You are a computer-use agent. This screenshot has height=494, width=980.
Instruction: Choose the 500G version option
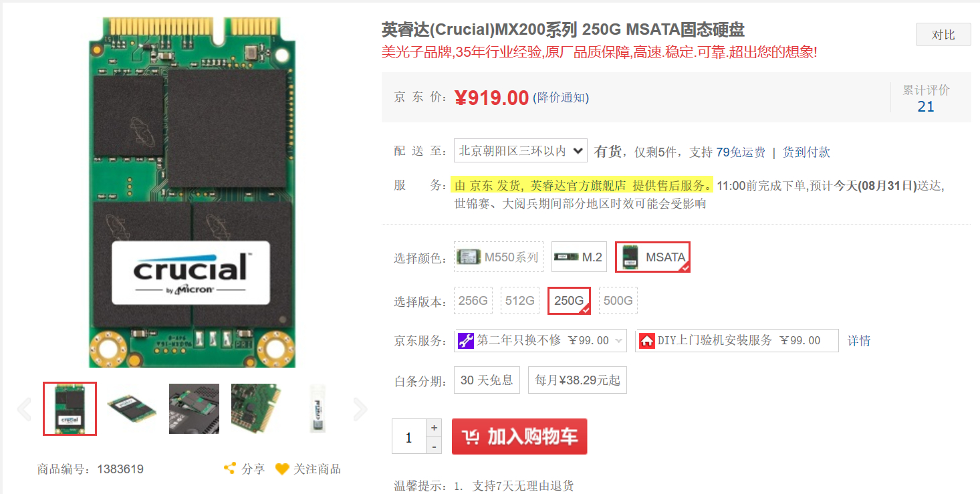pyautogui.click(x=618, y=301)
